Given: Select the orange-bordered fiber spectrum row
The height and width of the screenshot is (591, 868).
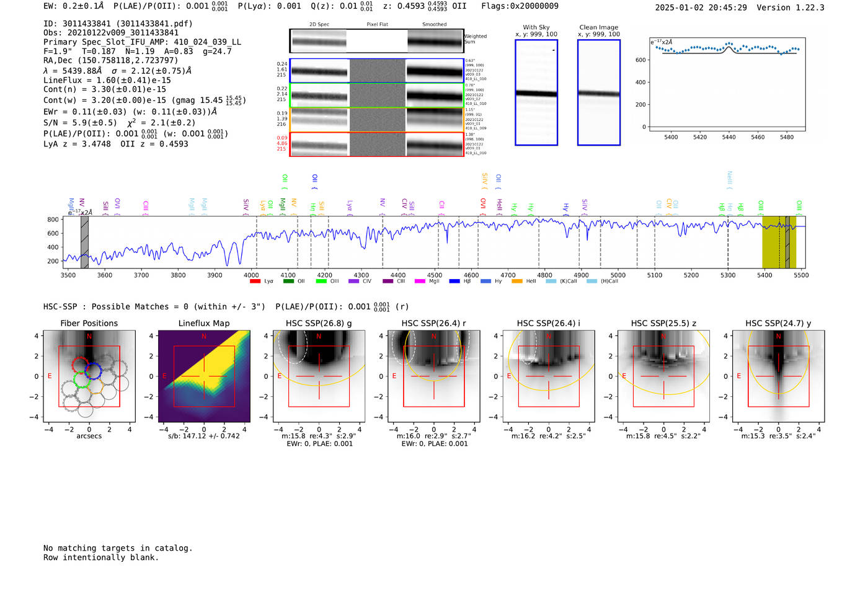Looking at the screenshot, I should (377, 120).
